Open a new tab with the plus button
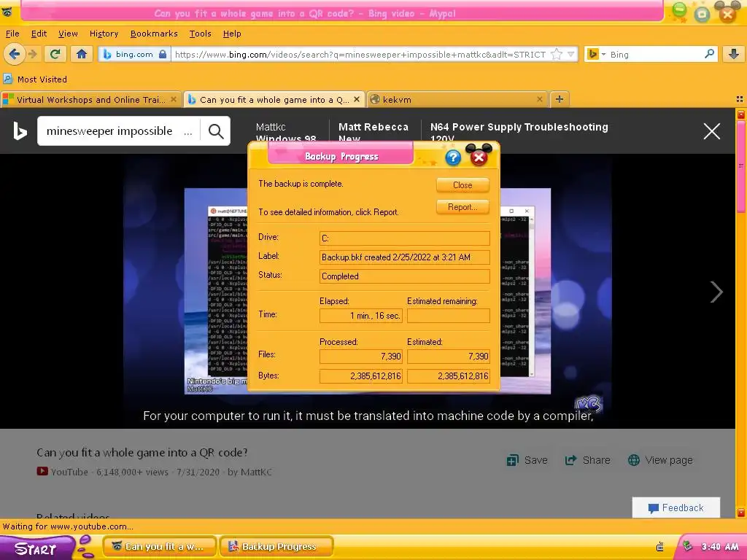The image size is (747, 560). click(x=560, y=99)
